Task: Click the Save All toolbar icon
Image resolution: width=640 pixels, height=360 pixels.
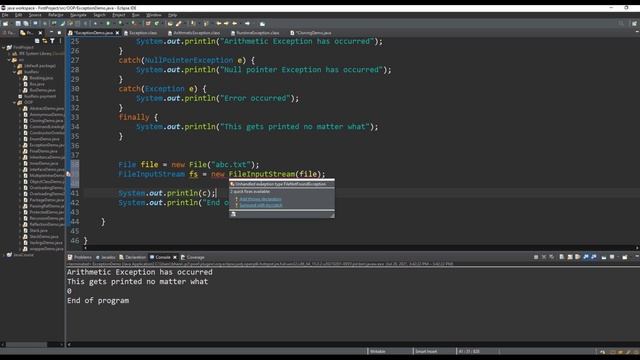Action: (x=26, y=24)
